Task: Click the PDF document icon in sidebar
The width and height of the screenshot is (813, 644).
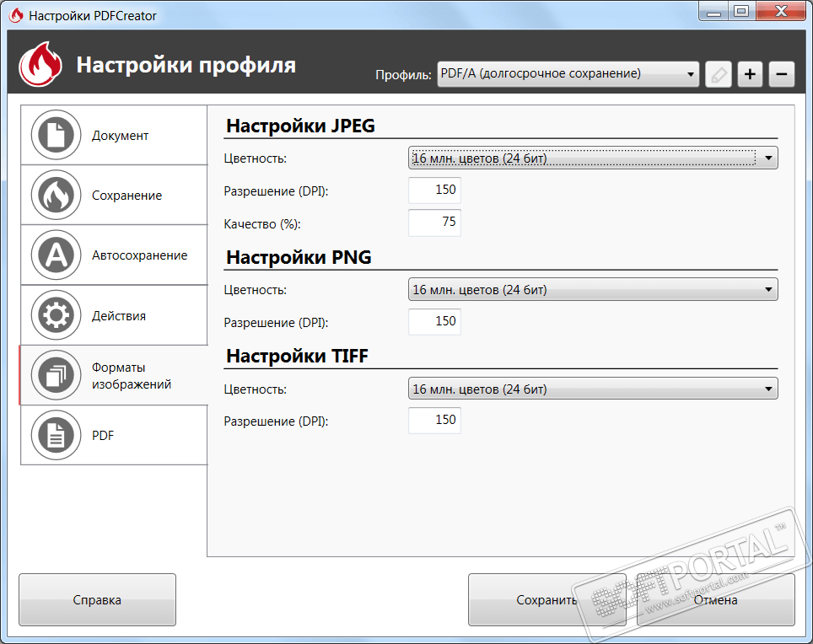Action: point(56,435)
